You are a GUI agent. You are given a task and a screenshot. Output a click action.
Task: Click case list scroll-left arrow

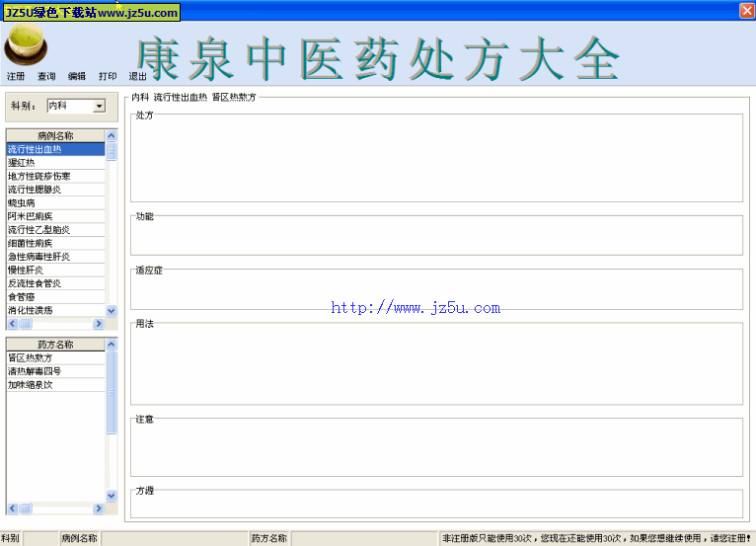click(x=13, y=324)
